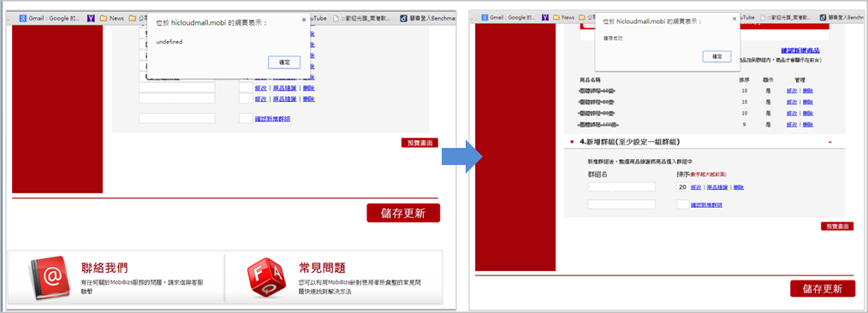Click the red address book icon
Viewport: 868px width, 313px height.
click(x=51, y=277)
